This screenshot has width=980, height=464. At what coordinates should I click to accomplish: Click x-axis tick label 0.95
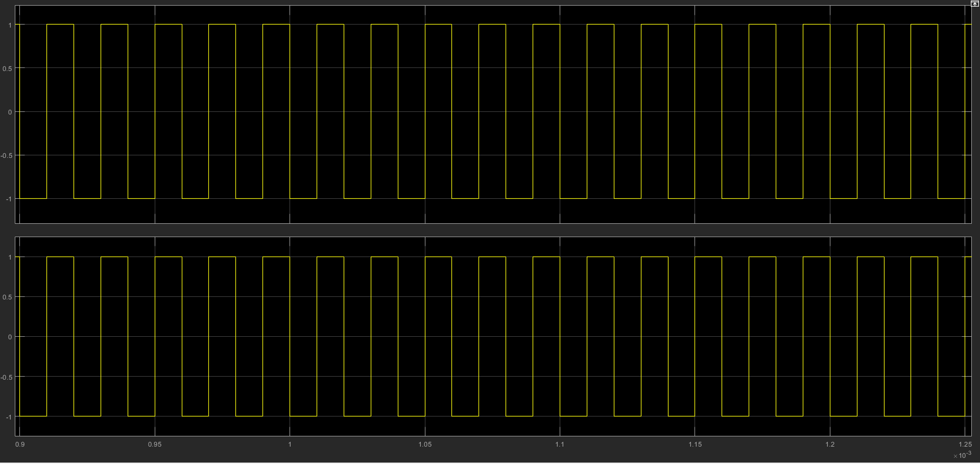pyautogui.click(x=155, y=445)
